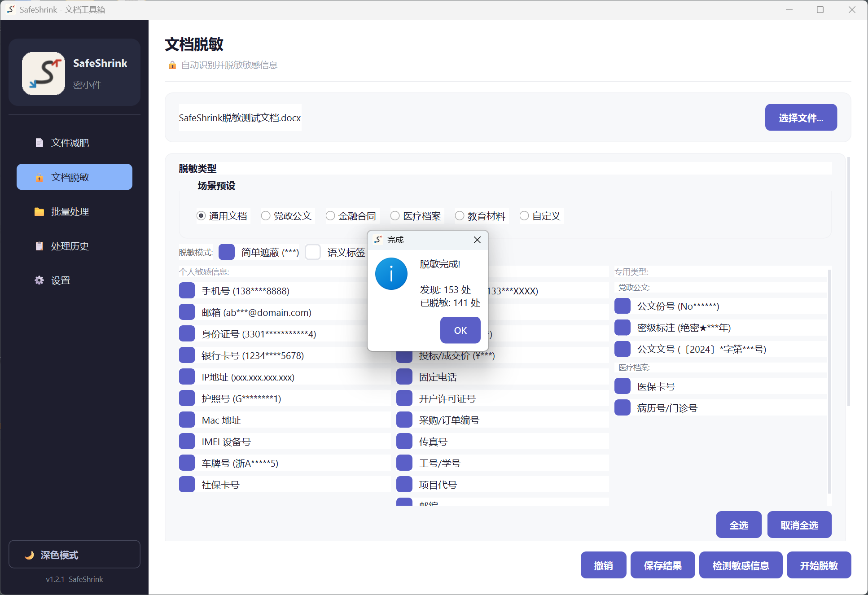The image size is (868, 595).
Task: Click the SafeShrink icon in 完成 dialog title
Action: pyautogui.click(x=378, y=240)
